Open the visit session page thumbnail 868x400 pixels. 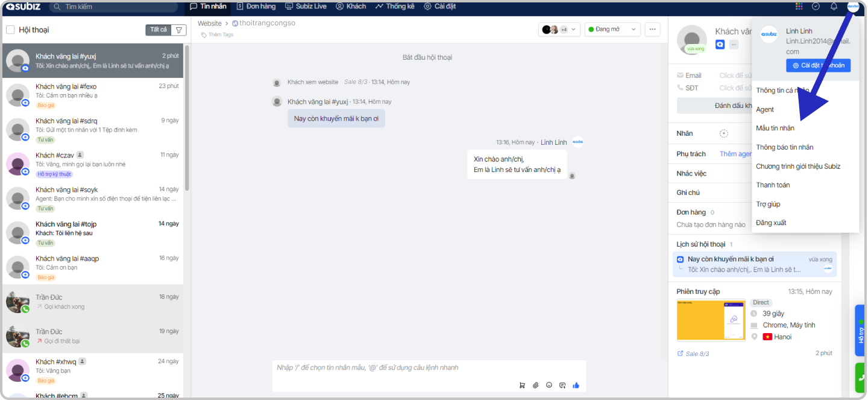point(711,320)
